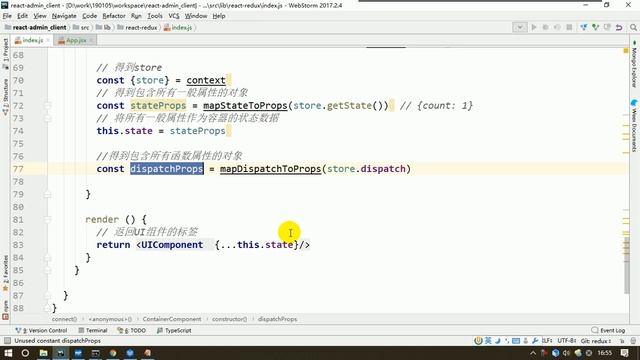The height and width of the screenshot is (360, 640).
Task: Open the npm tool window sidebar tab
Action: click(x=5, y=309)
